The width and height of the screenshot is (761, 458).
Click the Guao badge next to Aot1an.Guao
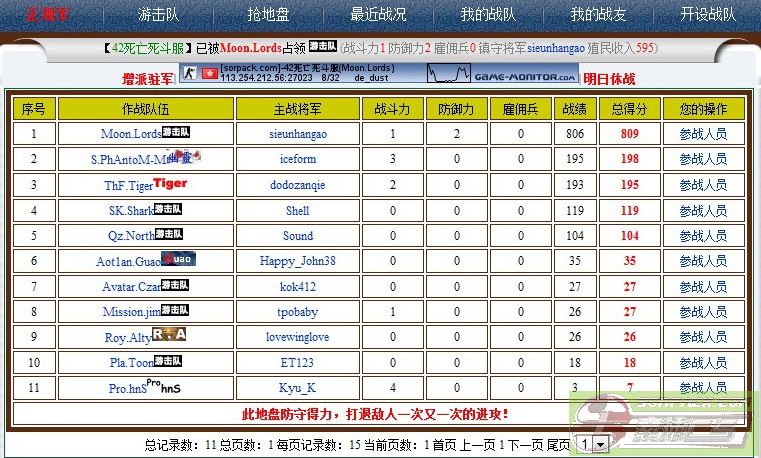(x=180, y=259)
